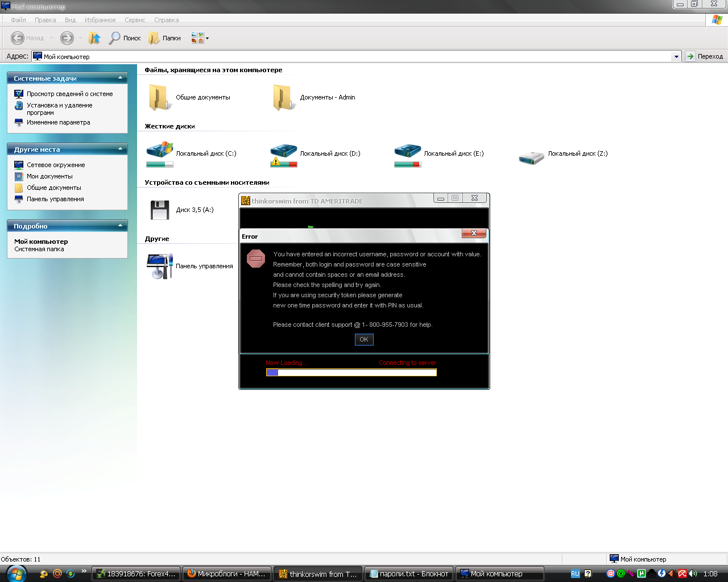The image size is (728, 582).
Task: Collapse the Системные задачи panel
Action: pos(120,78)
